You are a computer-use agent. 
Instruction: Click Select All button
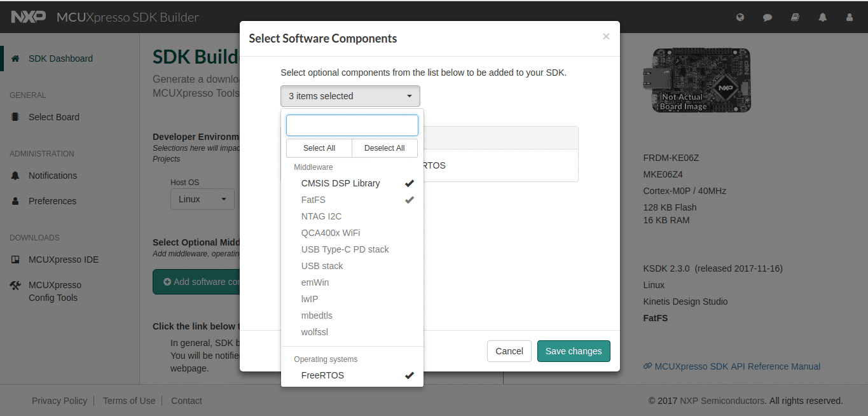[x=319, y=148]
